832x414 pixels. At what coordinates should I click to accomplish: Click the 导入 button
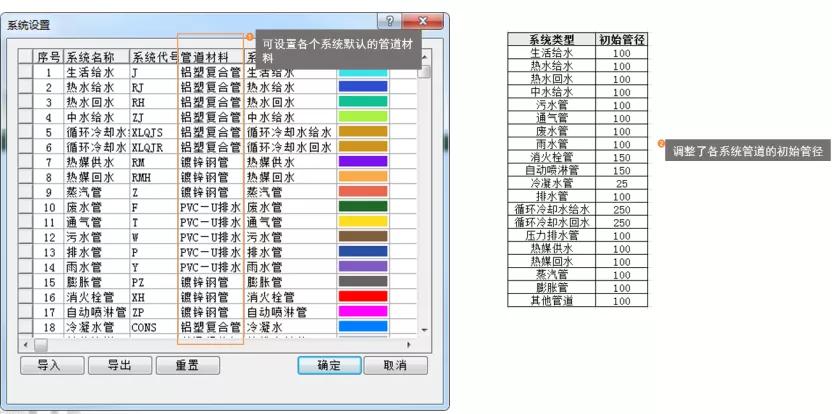pyautogui.click(x=52, y=365)
